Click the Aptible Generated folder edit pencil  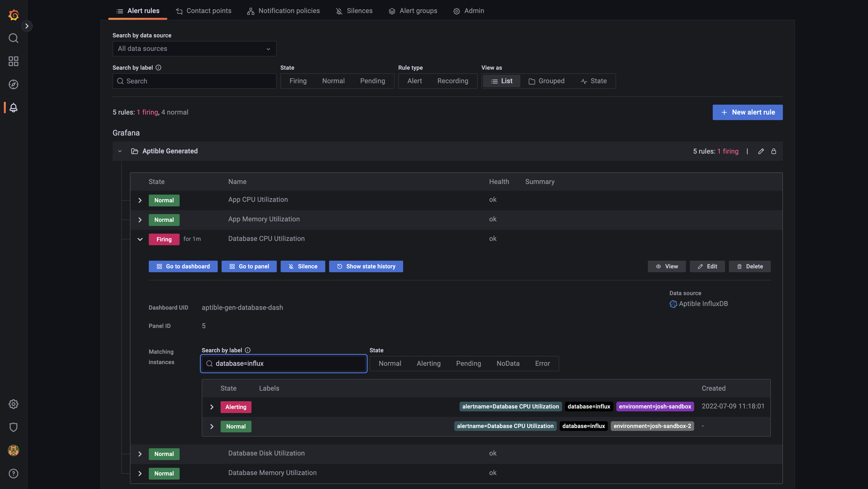pyautogui.click(x=761, y=151)
